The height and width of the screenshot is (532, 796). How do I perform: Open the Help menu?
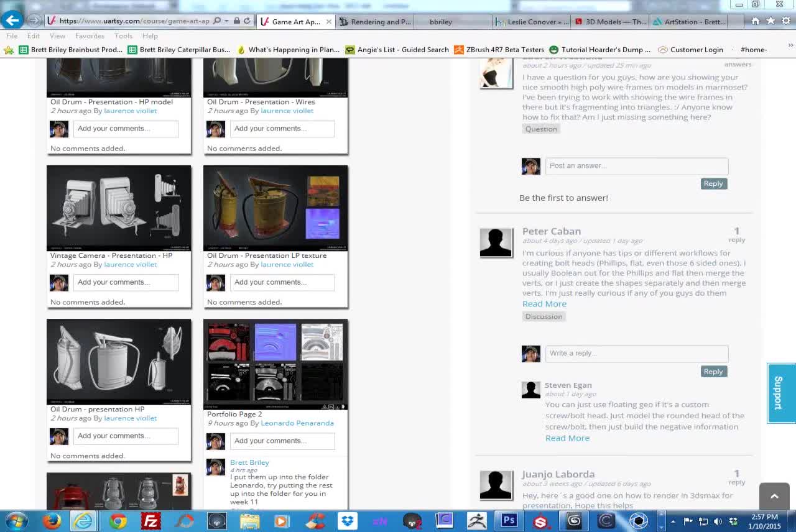[x=150, y=36]
